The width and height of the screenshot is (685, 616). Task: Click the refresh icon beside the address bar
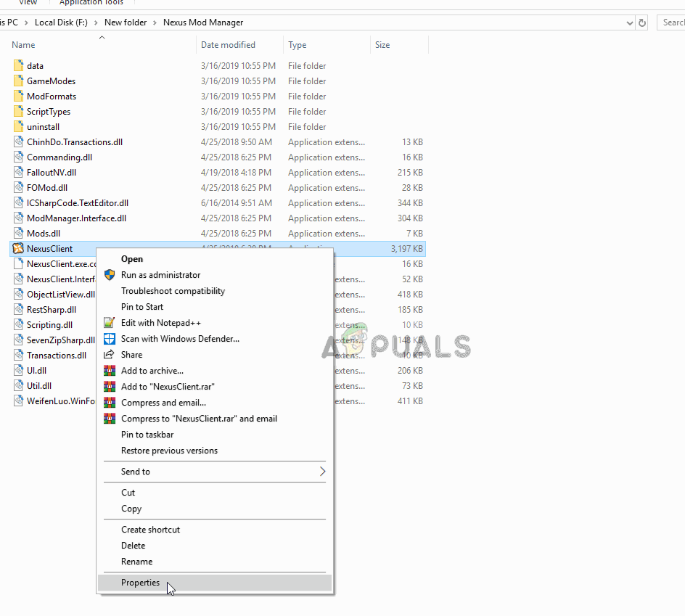(642, 22)
